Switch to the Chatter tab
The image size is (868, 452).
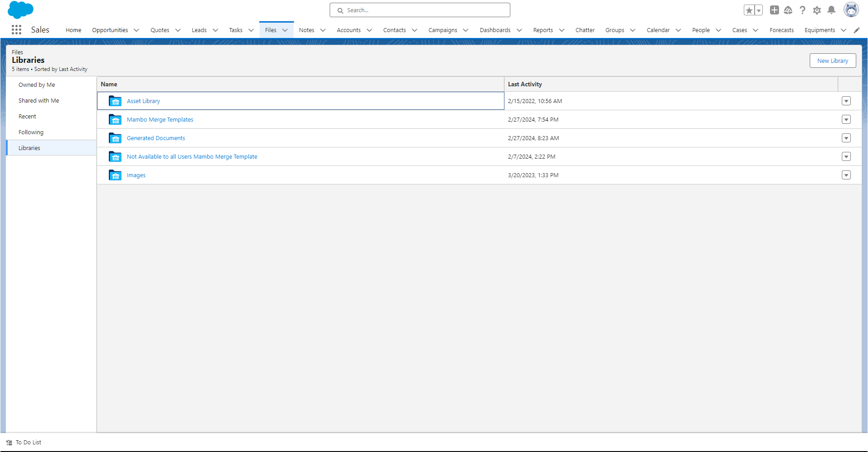pos(585,30)
